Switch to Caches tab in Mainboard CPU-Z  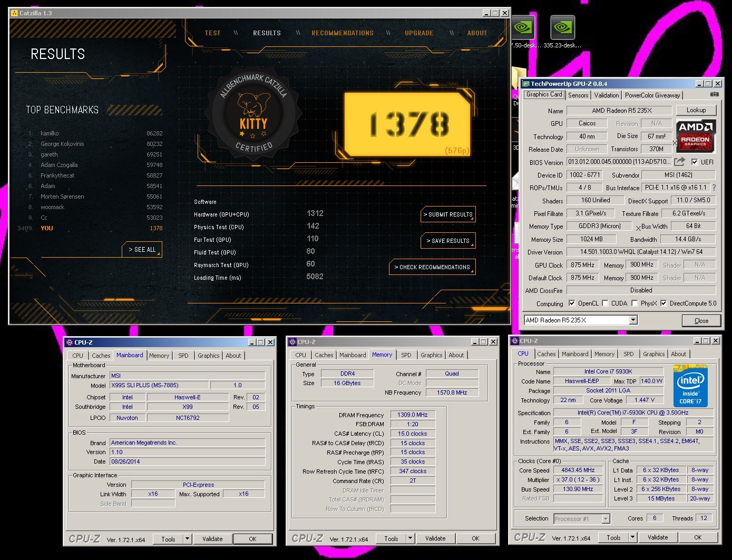pos(101,356)
